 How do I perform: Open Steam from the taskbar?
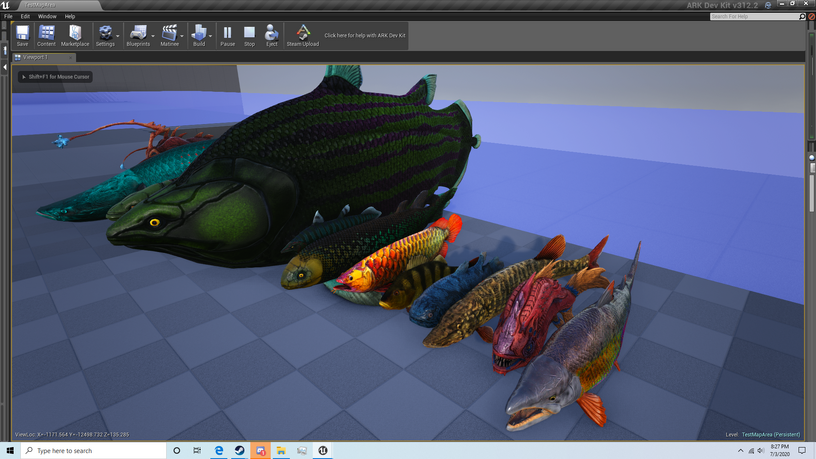[x=239, y=451]
